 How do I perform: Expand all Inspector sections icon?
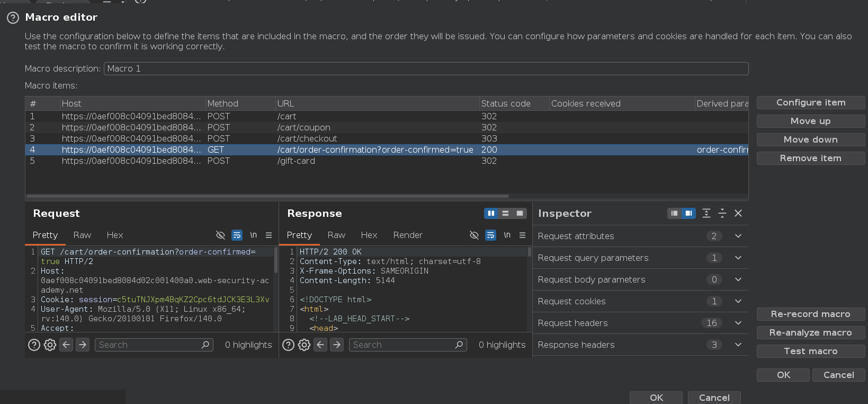(x=706, y=213)
